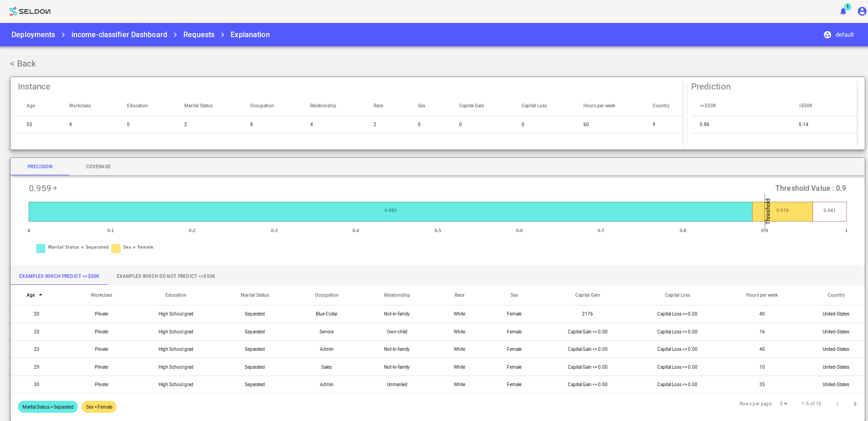The image size is (868, 421).
Task: Click the Threshold marker line
Action: [765, 211]
